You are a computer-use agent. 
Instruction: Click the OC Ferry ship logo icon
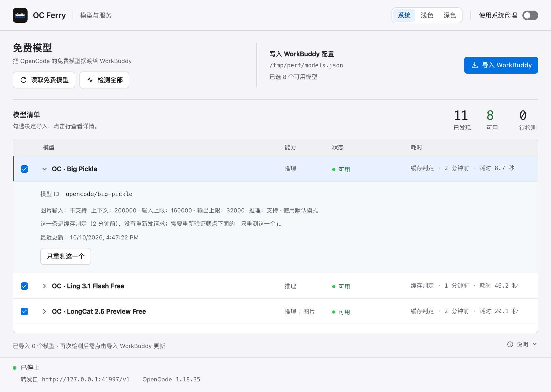(20, 15)
